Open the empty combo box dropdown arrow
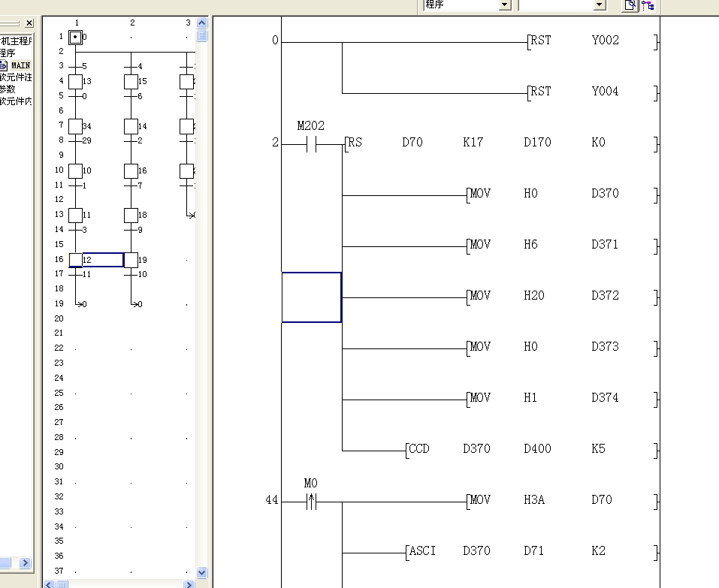 599,5
